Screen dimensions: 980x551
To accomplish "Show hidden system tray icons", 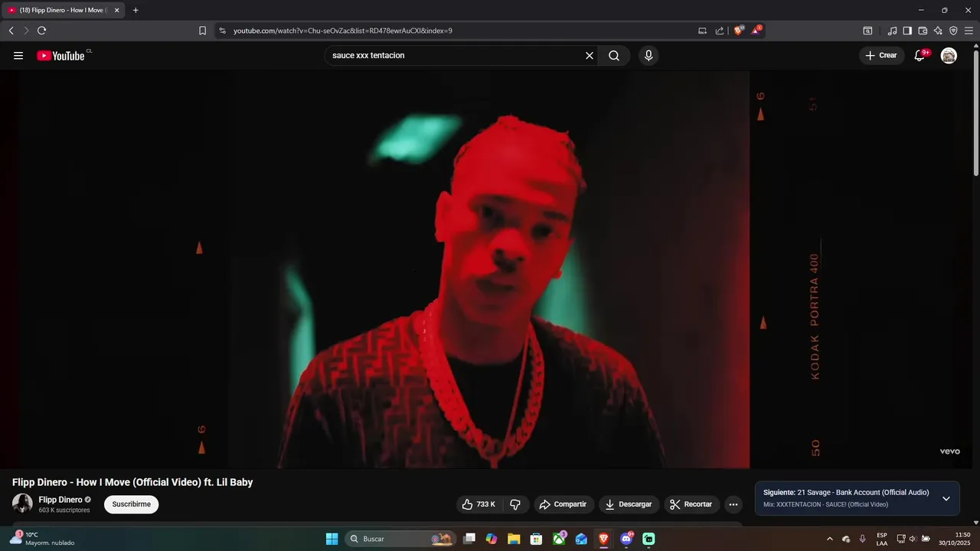I will (x=829, y=539).
